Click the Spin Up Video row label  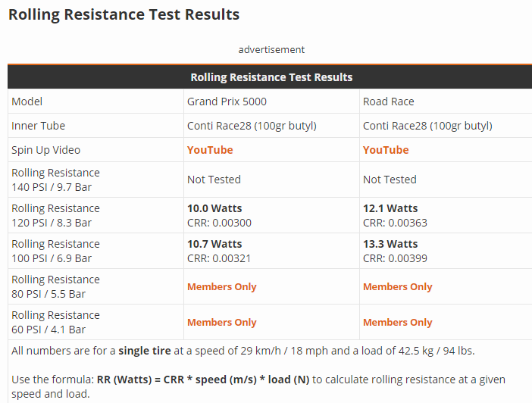point(45,150)
